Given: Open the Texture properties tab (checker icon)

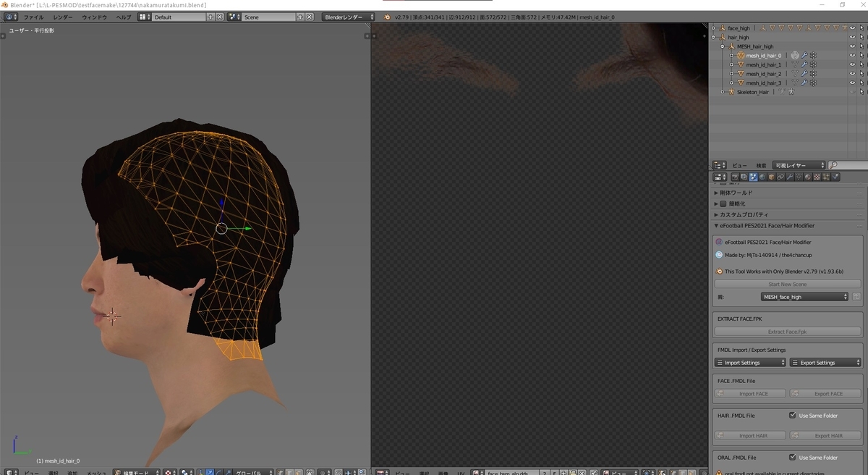Looking at the screenshot, I should tap(817, 177).
